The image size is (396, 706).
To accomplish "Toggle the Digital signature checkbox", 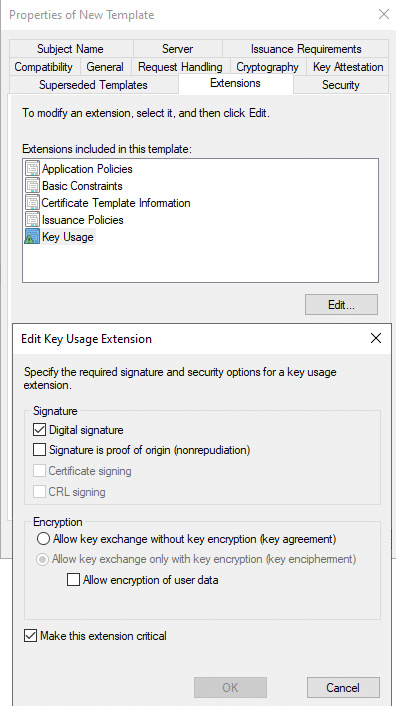I will tap(40, 430).
